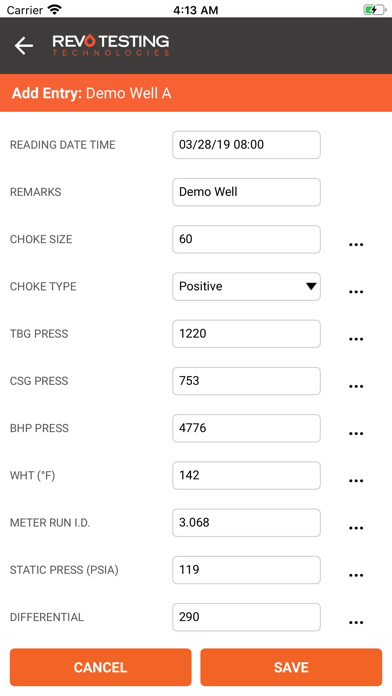This screenshot has width=392, height=696.
Task: Save the entry
Action: [291, 667]
